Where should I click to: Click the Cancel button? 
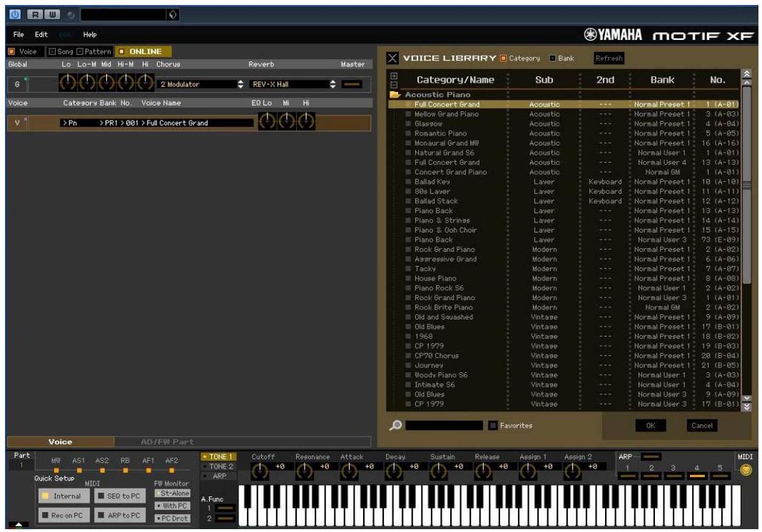[x=702, y=426]
